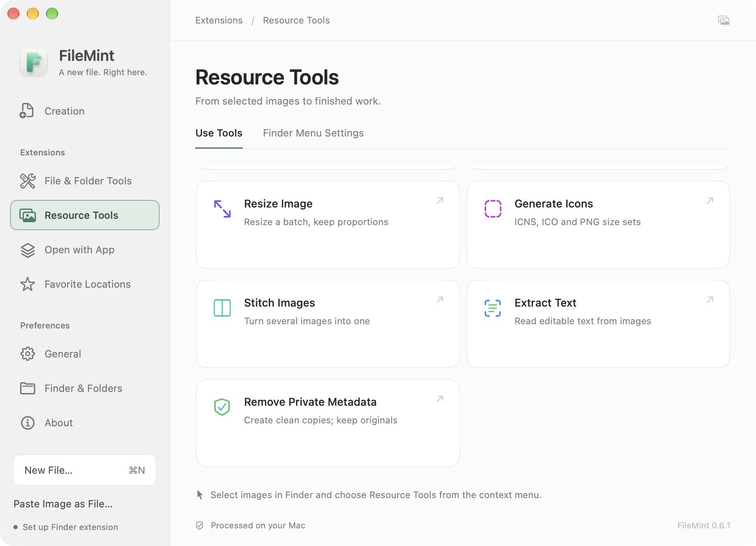This screenshot has height=546, width=756.
Task: Open Resize Image via its arrow icon
Action: point(440,201)
